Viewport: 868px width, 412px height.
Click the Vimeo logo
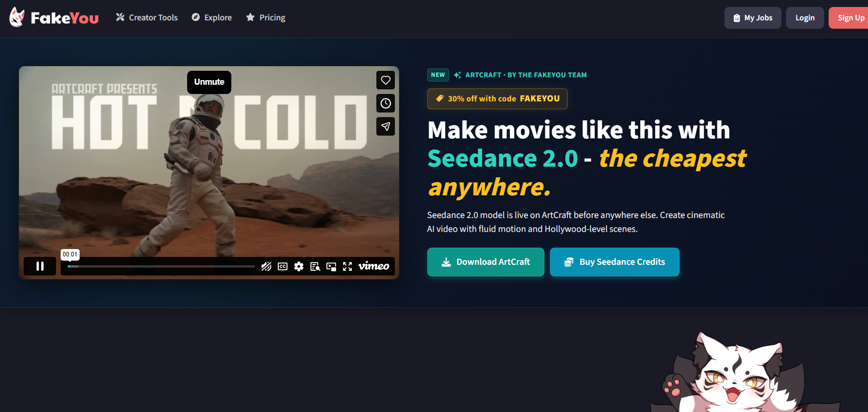[x=374, y=266]
